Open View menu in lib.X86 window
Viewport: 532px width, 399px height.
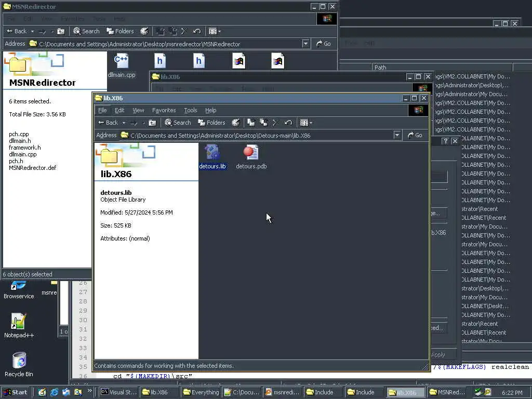click(x=138, y=110)
